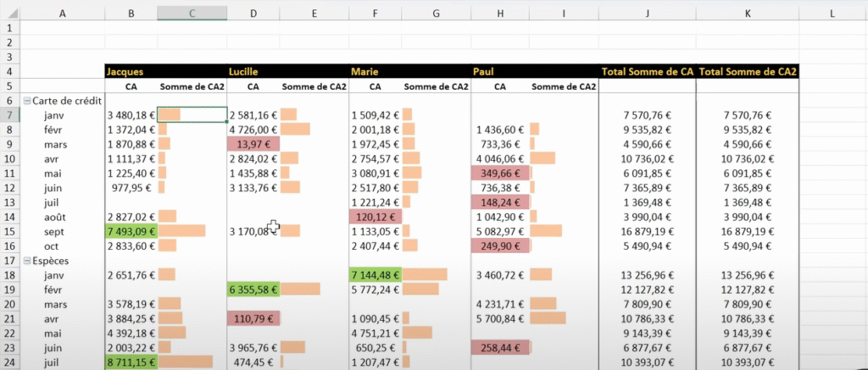The width and height of the screenshot is (868, 370).
Task: Select Paul red cell 349,66 €
Action: click(x=500, y=173)
